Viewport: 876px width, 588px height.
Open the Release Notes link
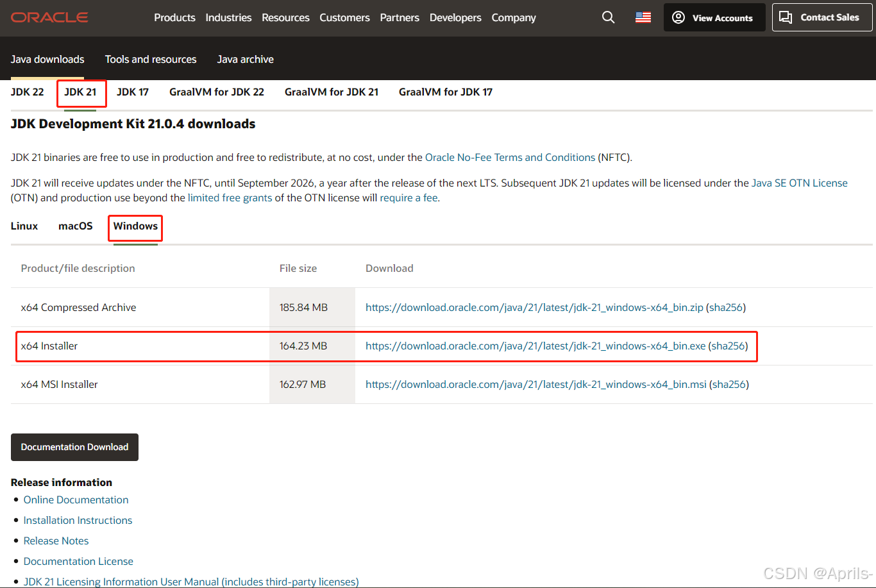click(x=56, y=541)
